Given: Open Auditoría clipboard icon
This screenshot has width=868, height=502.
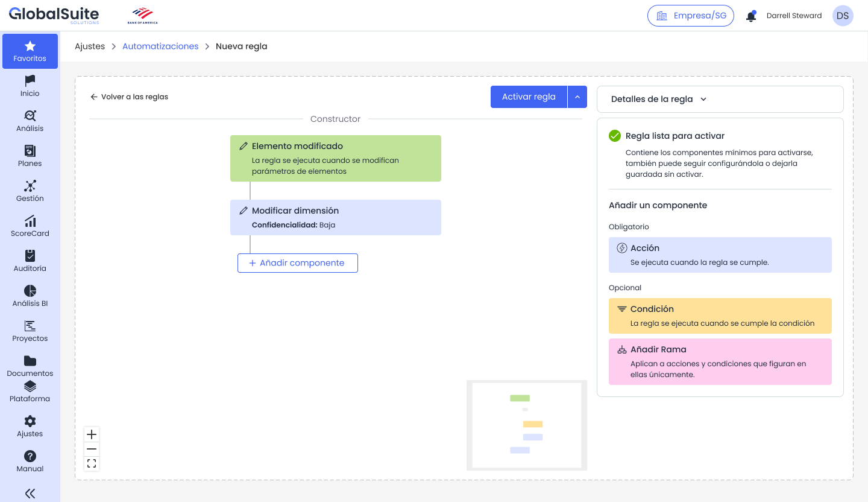Looking at the screenshot, I should pos(30,256).
